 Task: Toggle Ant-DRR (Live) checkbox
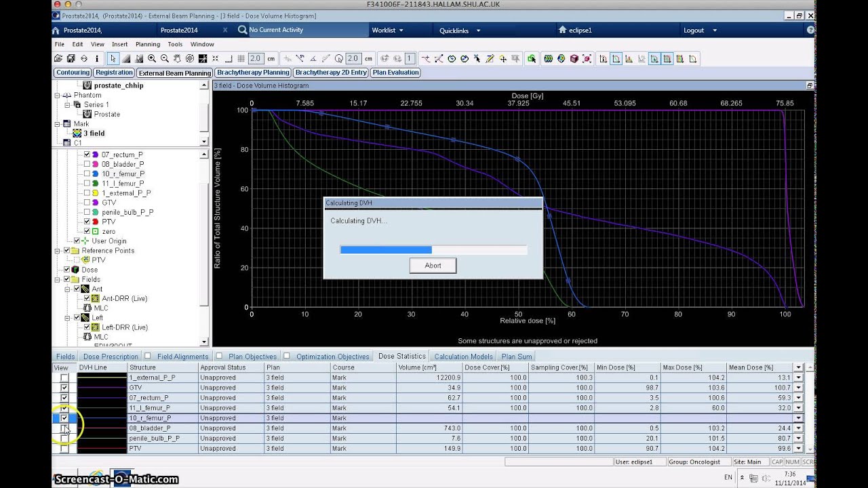[x=87, y=298]
